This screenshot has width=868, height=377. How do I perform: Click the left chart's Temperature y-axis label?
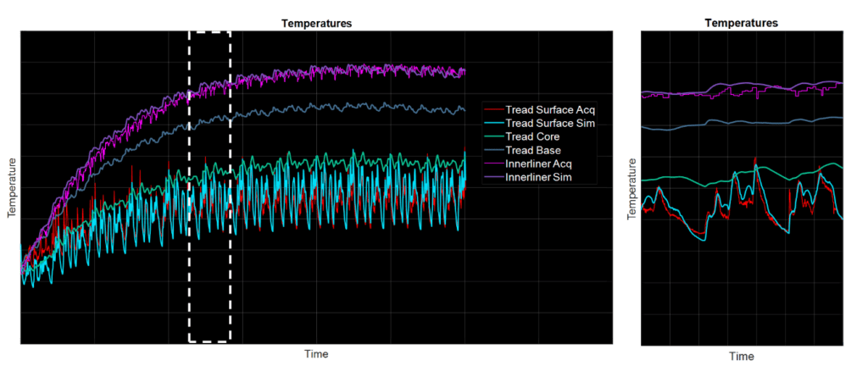click(11, 187)
